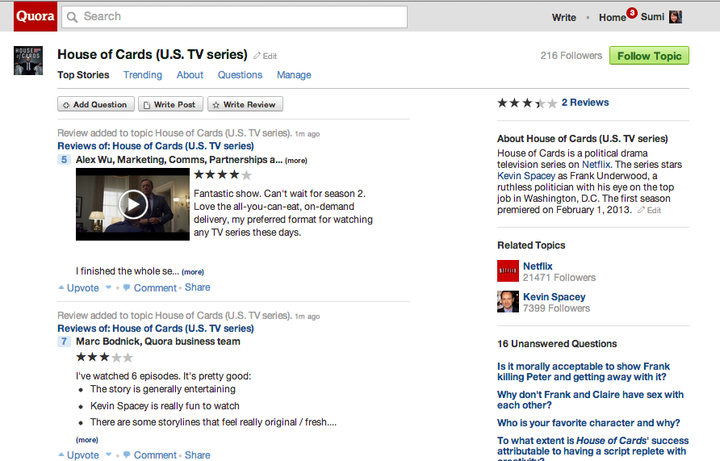The height and width of the screenshot is (461, 720).
Task: Open the 2 Reviews link
Action: [585, 102]
